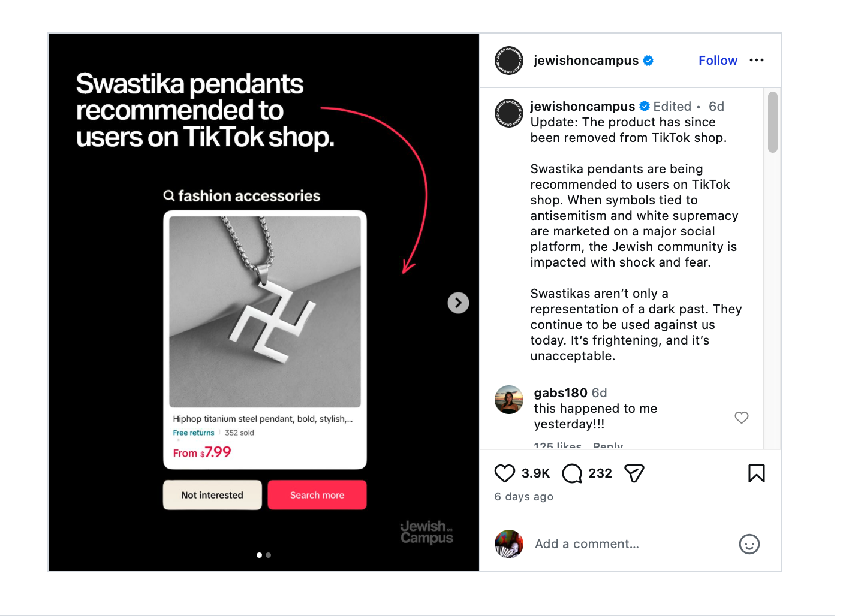Click the caption author avatar icon
This screenshot has height=616, width=843.
pos(509,113)
